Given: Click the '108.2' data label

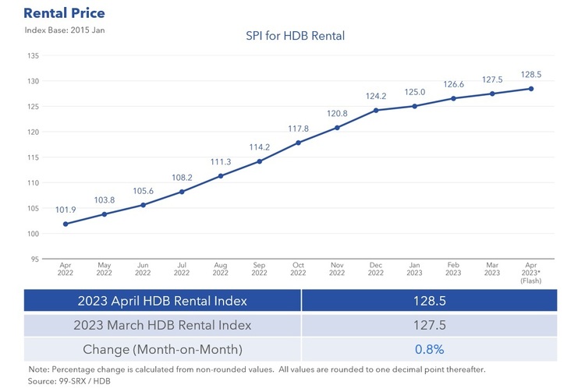Looking at the screenshot, I should pos(182,178).
